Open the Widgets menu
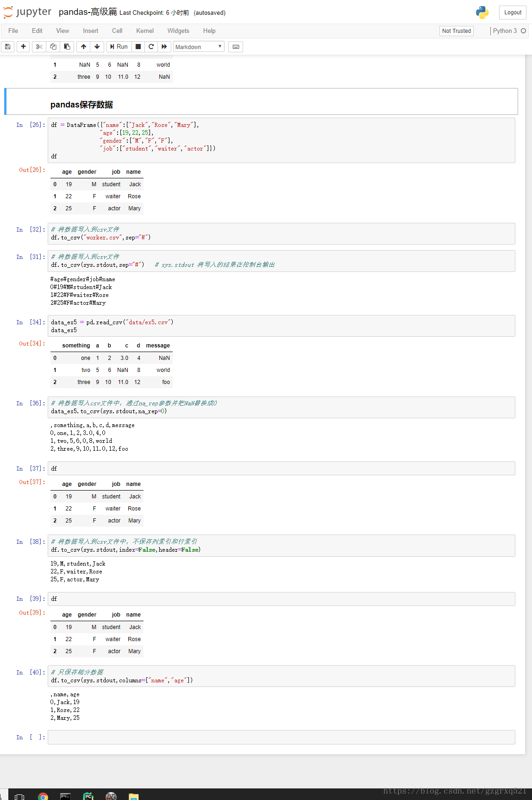532x800 pixels. (178, 31)
